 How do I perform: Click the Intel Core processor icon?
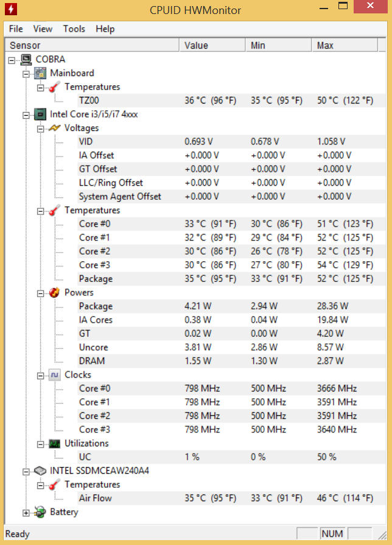tap(40, 114)
